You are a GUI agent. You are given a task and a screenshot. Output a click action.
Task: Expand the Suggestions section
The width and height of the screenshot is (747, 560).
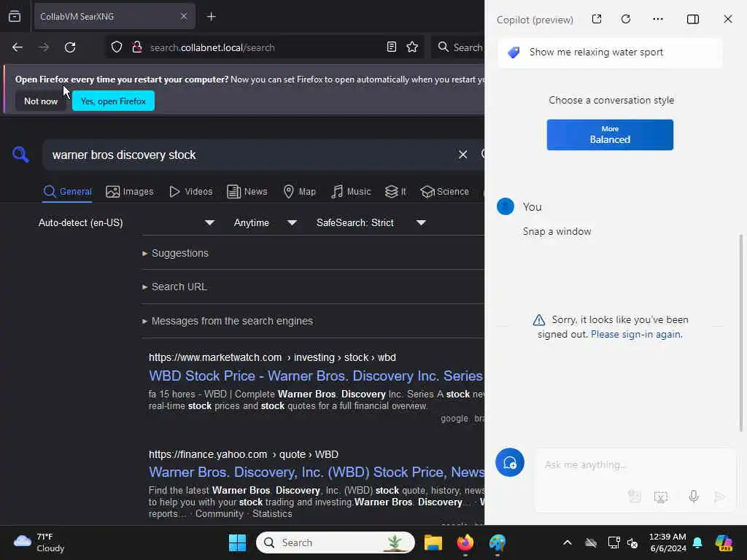tap(175, 253)
